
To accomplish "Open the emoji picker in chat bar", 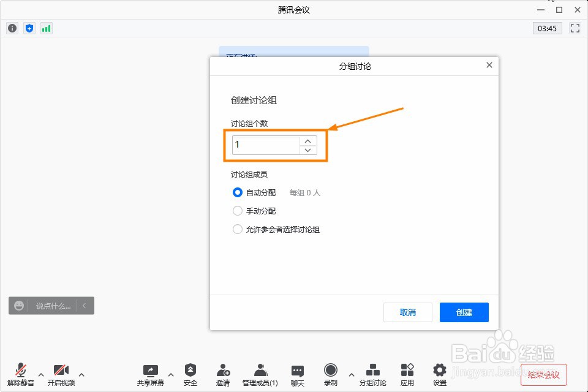I will point(19,306).
